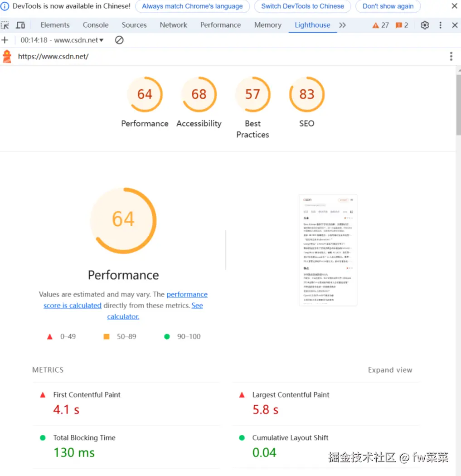Screen dimensions: 461x476
Task: Select the inspect element picker icon
Action: [5, 25]
